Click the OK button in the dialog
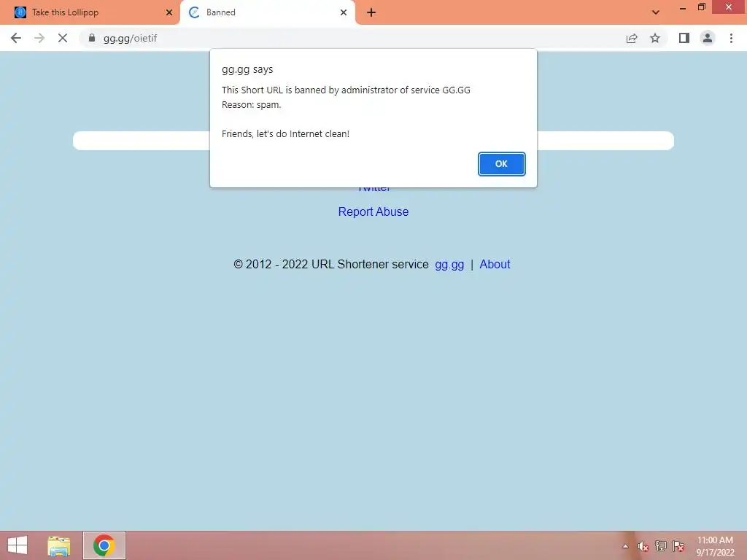Image resolution: width=747 pixels, height=560 pixels. (x=501, y=164)
